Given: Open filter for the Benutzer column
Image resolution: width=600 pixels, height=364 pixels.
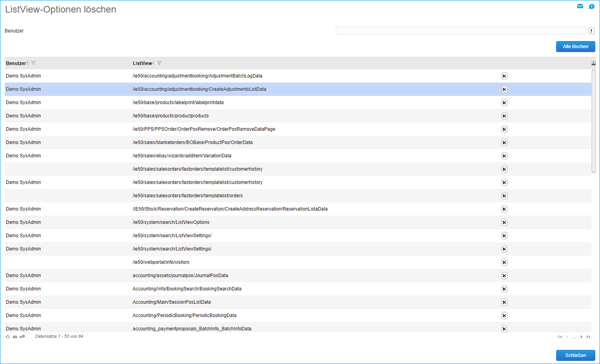Looking at the screenshot, I should pos(34,63).
